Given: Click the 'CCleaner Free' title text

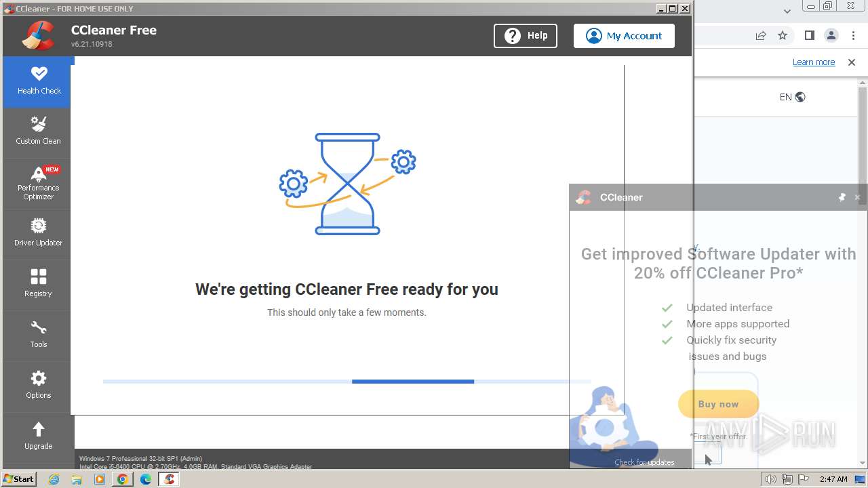Looking at the screenshot, I should coord(114,30).
